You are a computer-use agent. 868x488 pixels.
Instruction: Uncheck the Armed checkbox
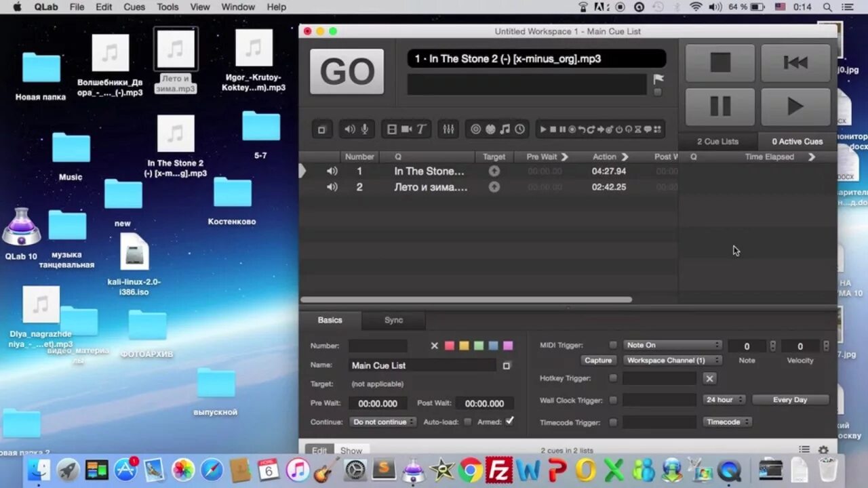click(509, 421)
